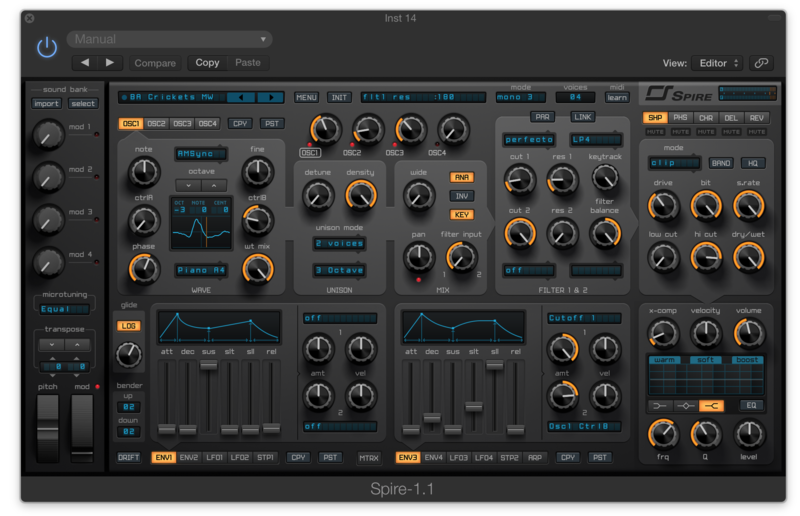Enable the HQ button in shaper
Image resolution: width=800 pixels, height=516 pixels.
click(753, 163)
